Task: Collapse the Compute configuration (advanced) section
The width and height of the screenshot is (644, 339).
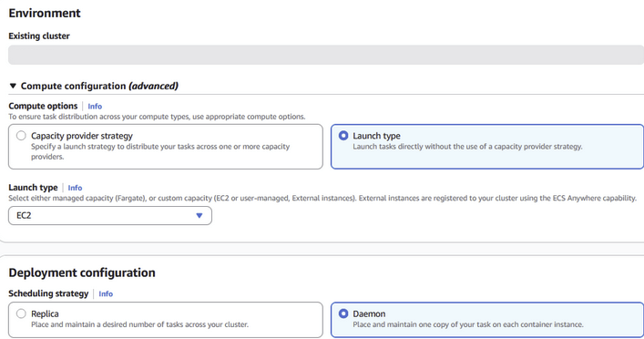Action: pyautogui.click(x=13, y=86)
